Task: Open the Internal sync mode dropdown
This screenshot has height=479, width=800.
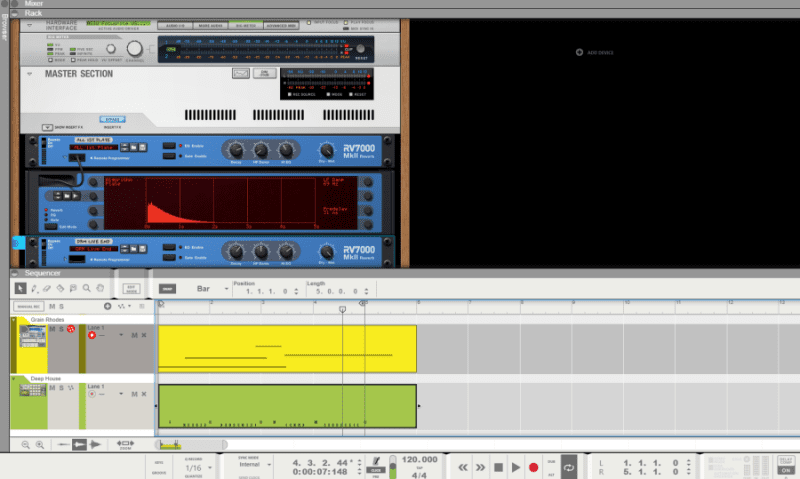Action: 269,465
